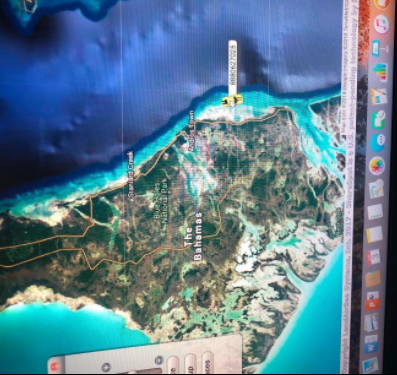The image size is (397, 375).
Task: Open Keynote from the dock
Action: (378, 48)
